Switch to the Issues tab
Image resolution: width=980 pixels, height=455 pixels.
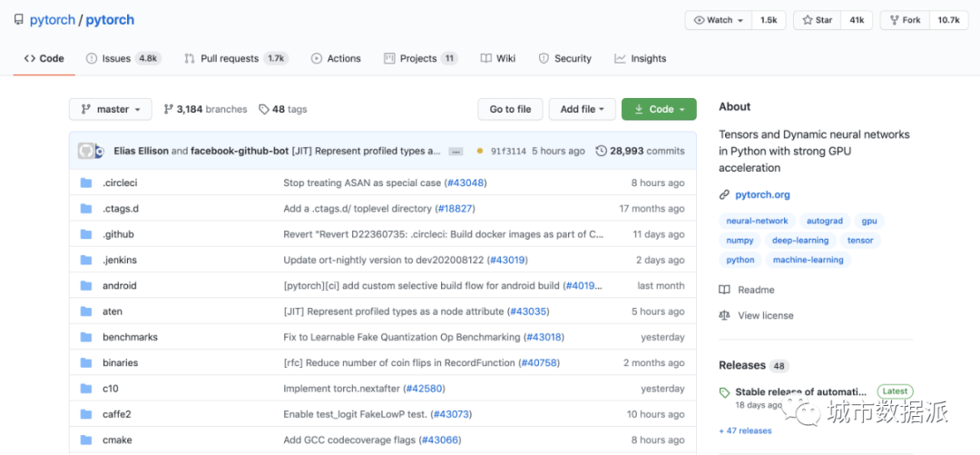click(115, 58)
